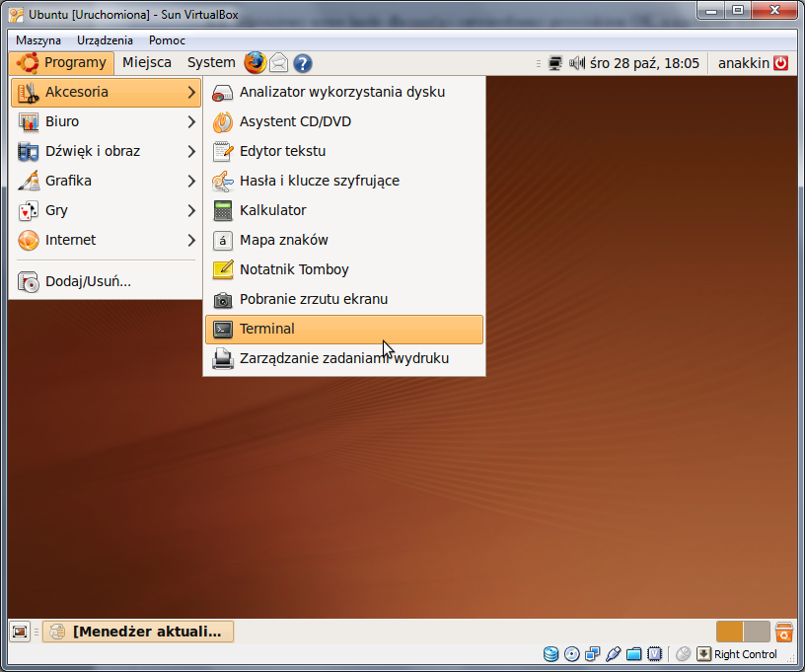This screenshot has height=672, width=805.
Task: Click the red power button next to anakkin
Action: 781,63
